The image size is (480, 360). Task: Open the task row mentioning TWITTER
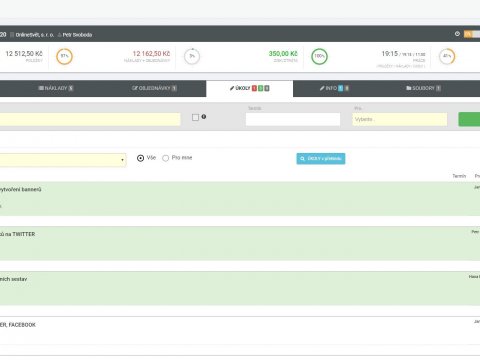tap(240, 244)
